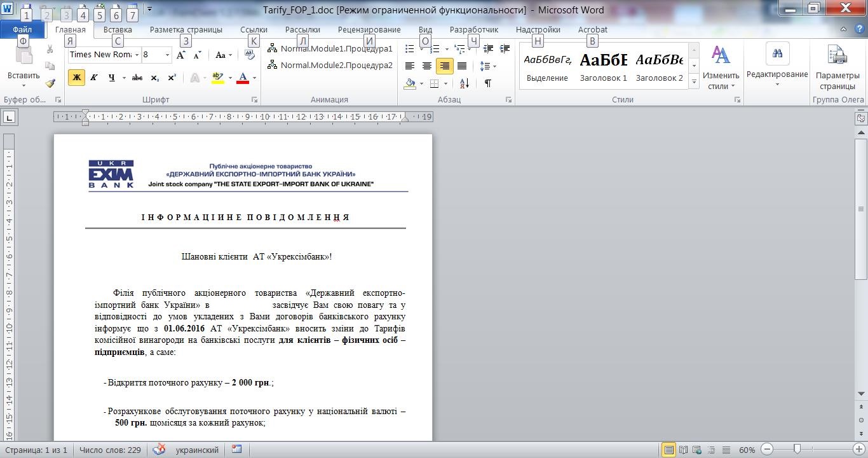The image size is (868, 458).
Task: Click the 60% zoom level
Action: [747, 450]
